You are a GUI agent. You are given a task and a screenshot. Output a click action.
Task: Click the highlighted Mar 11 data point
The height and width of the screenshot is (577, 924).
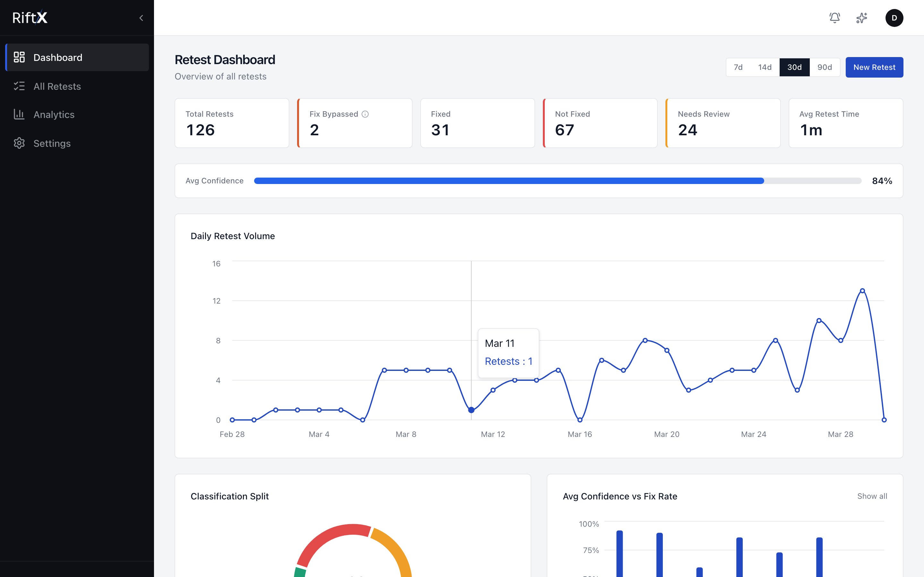pos(471,410)
